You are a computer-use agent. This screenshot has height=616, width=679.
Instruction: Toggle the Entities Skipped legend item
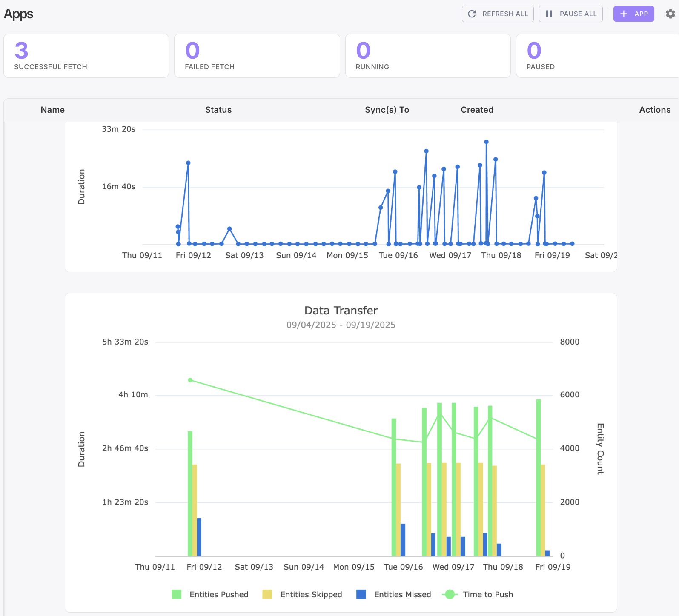point(302,594)
